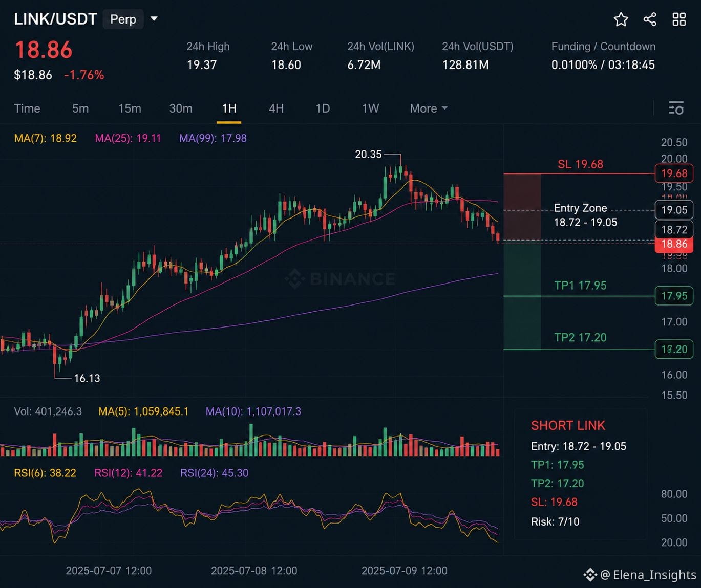Select the 4H timeframe tab
This screenshot has height=588, width=701.
pos(276,108)
